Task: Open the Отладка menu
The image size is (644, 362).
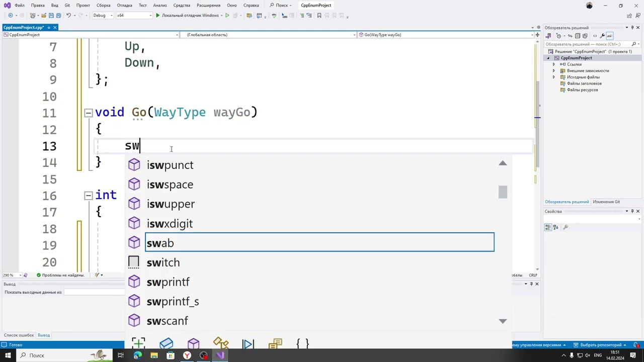Action: point(124,6)
